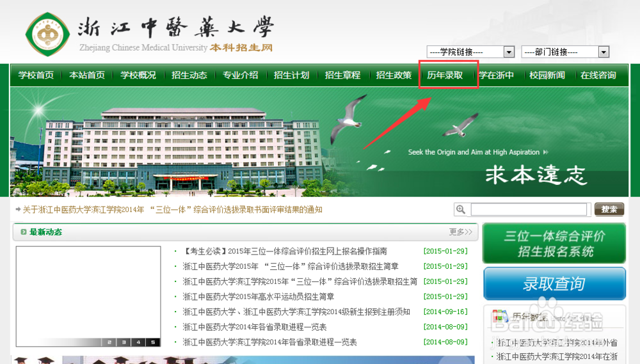Open scrolling notice about 滨江学院2014年书面评审结果
The image size is (640, 364).
[172, 210]
